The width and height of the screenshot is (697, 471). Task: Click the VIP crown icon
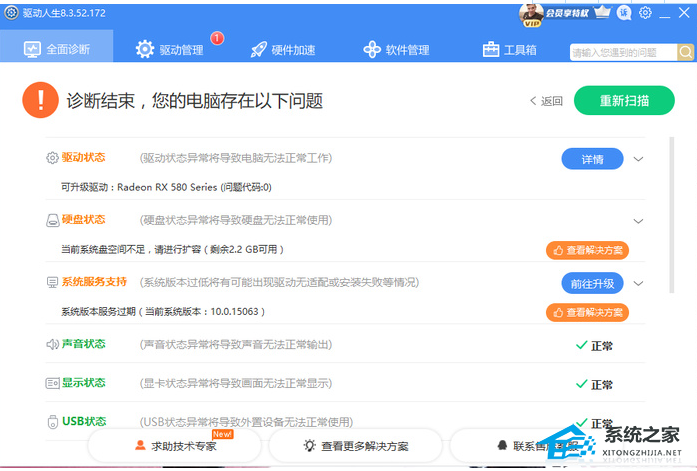pos(601,13)
